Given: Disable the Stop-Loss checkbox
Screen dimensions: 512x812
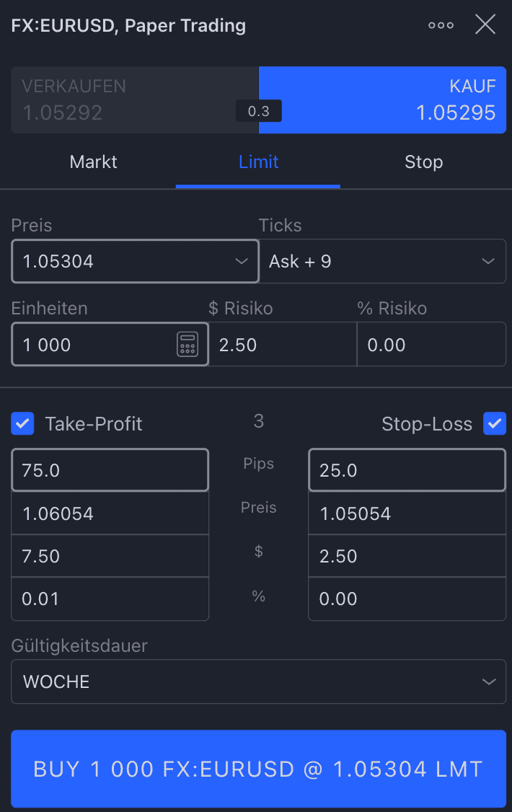Looking at the screenshot, I should point(495,424).
